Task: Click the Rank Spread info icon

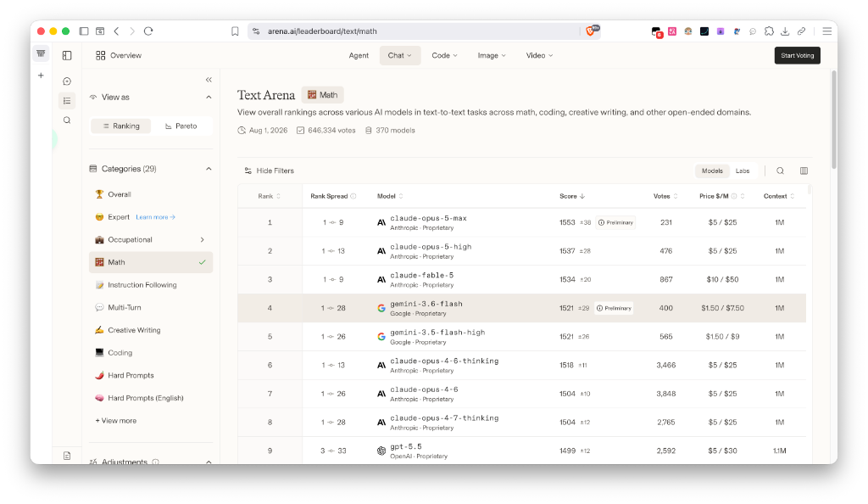Action: tap(353, 196)
